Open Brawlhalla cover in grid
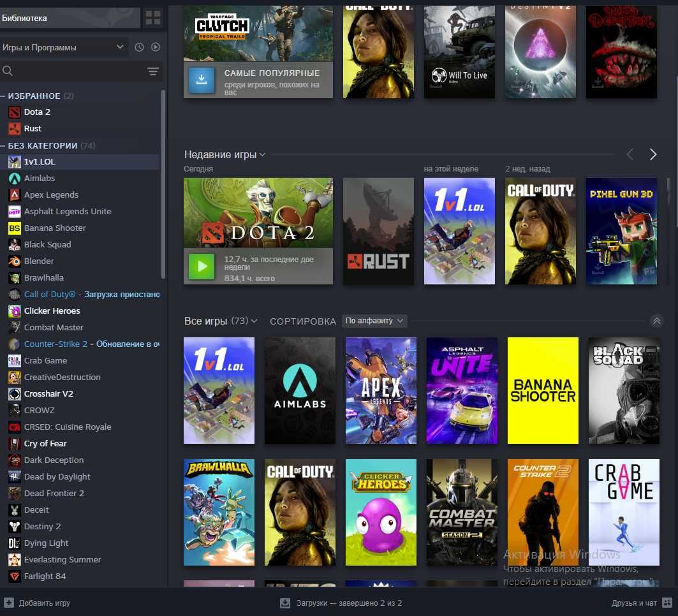The image size is (678, 616). point(219,512)
